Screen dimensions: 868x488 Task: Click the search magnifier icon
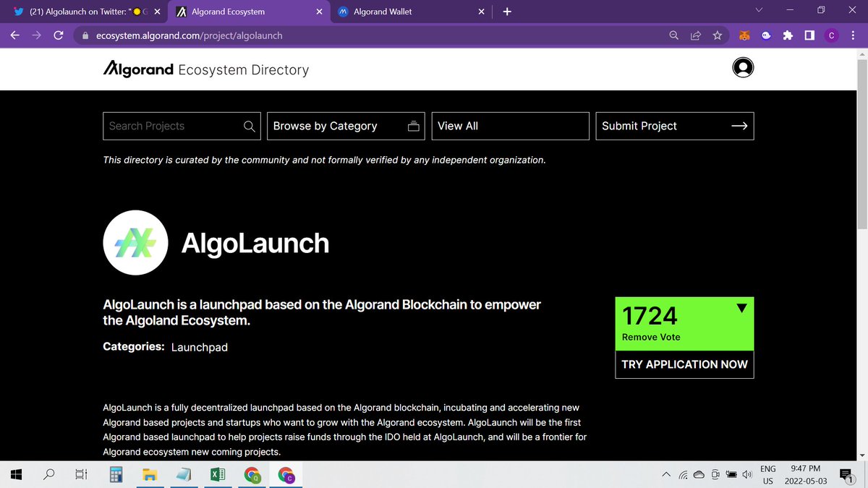pyautogui.click(x=249, y=126)
